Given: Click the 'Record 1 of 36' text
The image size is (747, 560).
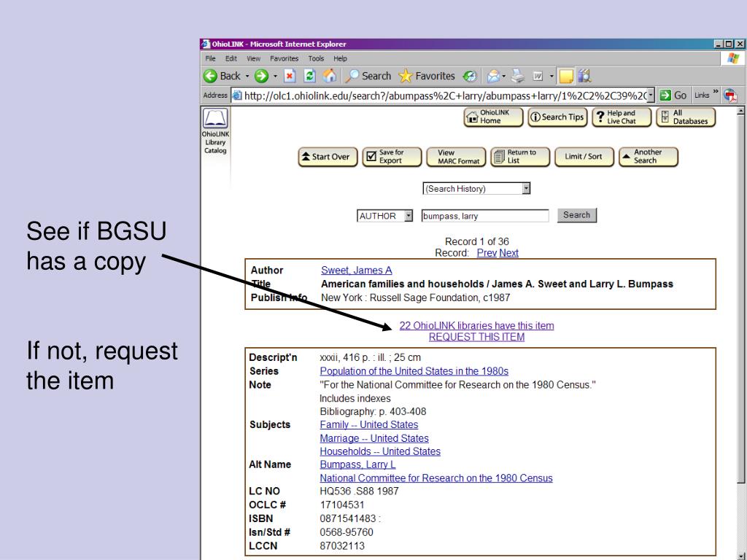Looking at the screenshot, I should tap(476, 241).
